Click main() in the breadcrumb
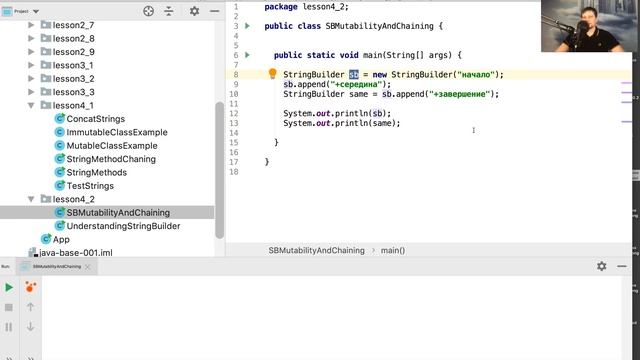This screenshot has height=360, width=640. 393,250
